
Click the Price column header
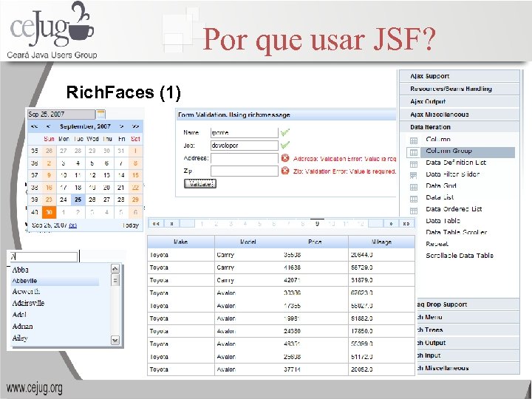(x=315, y=242)
